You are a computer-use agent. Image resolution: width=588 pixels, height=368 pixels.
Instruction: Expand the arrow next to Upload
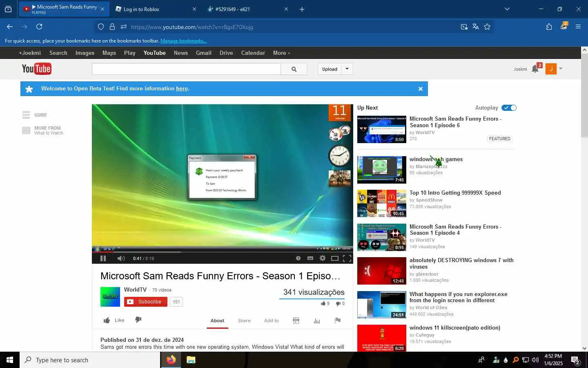point(347,69)
